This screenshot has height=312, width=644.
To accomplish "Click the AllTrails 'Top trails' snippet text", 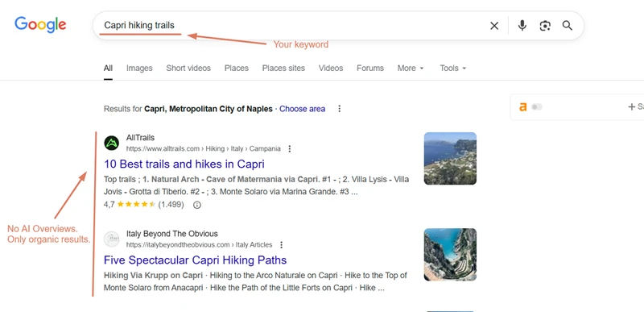I will click(256, 185).
